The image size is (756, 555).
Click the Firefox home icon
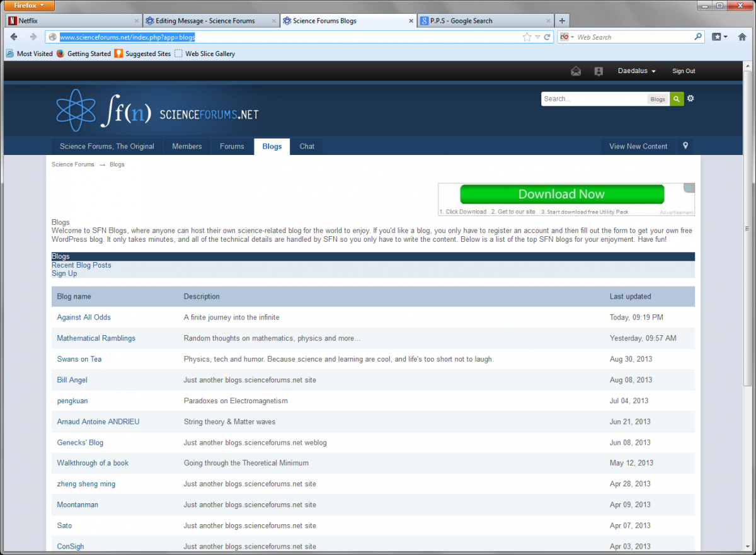[742, 37]
